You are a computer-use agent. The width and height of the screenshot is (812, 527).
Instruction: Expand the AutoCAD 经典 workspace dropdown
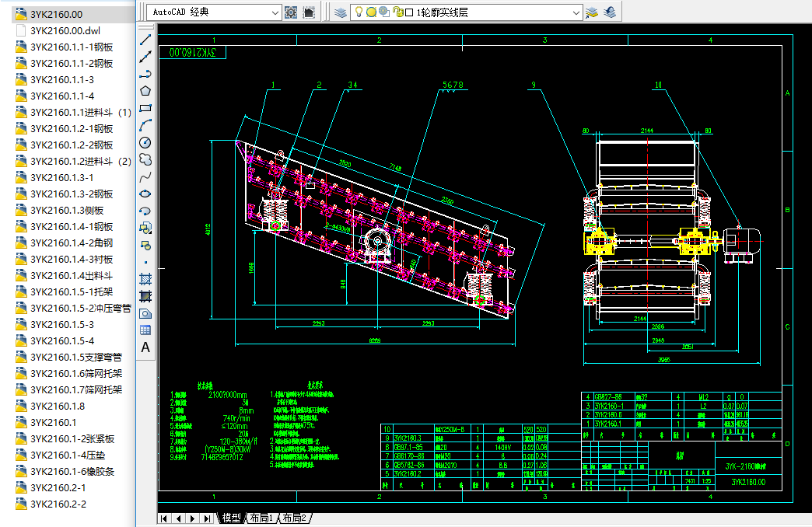click(275, 12)
